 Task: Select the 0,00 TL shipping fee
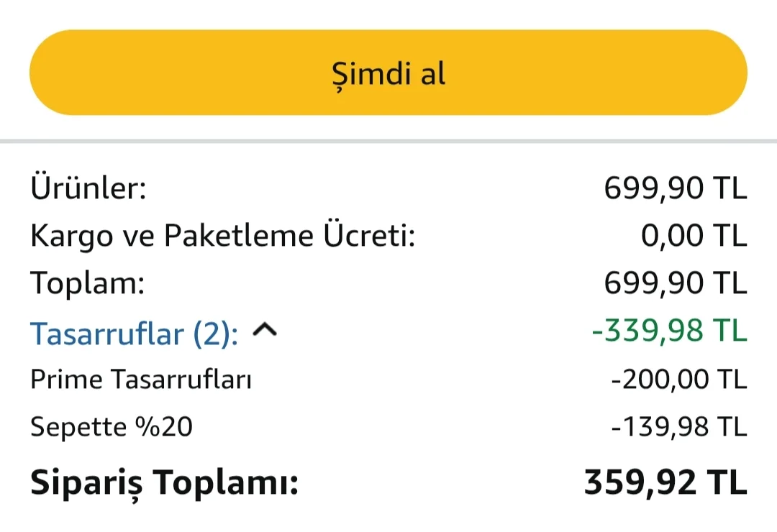(694, 236)
